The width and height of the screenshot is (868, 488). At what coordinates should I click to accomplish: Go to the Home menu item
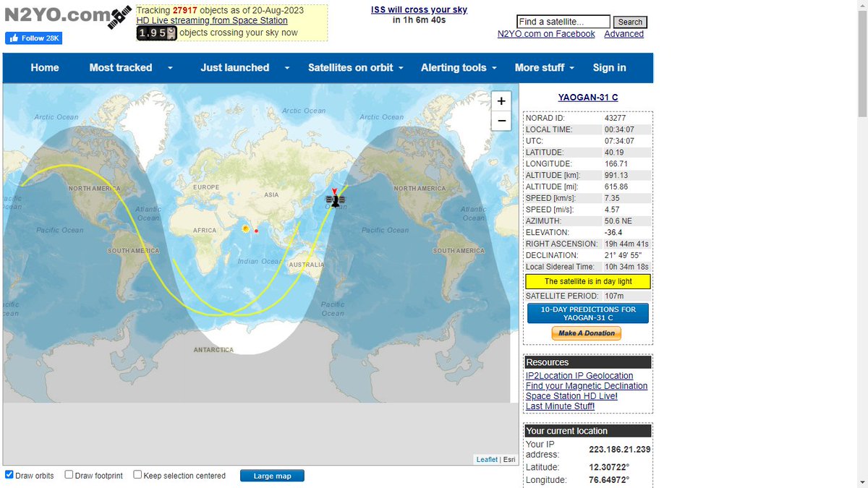[x=45, y=67]
